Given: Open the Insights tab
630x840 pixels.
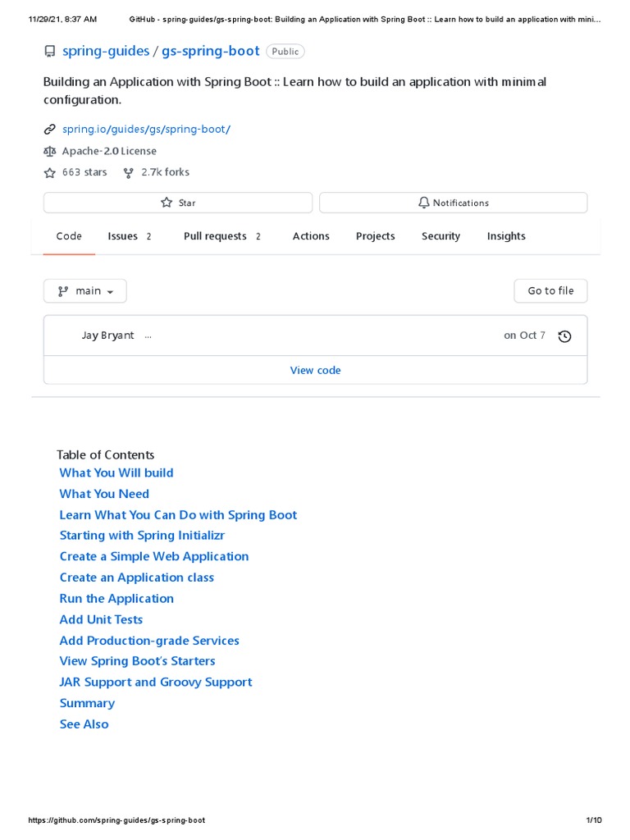Looking at the screenshot, I should [506, 236].
